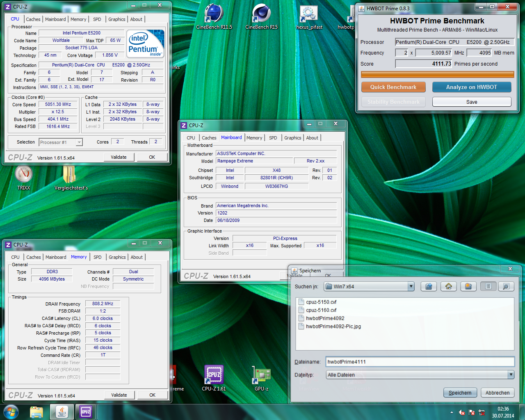
Task: Click the score value 4111.73
Action: 441,64
